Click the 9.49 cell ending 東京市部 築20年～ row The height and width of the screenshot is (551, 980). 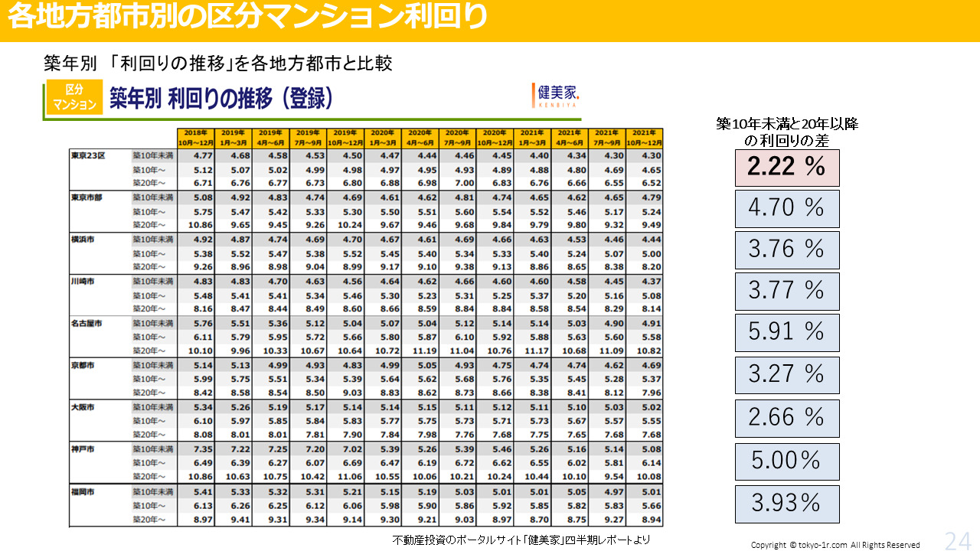[x=652, y=226]
